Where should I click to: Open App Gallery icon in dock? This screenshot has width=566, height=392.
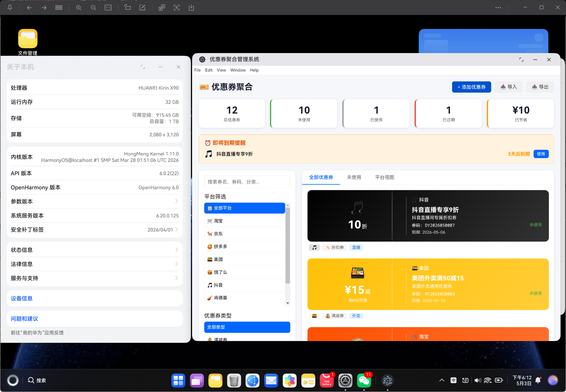(x=327, y=380)
